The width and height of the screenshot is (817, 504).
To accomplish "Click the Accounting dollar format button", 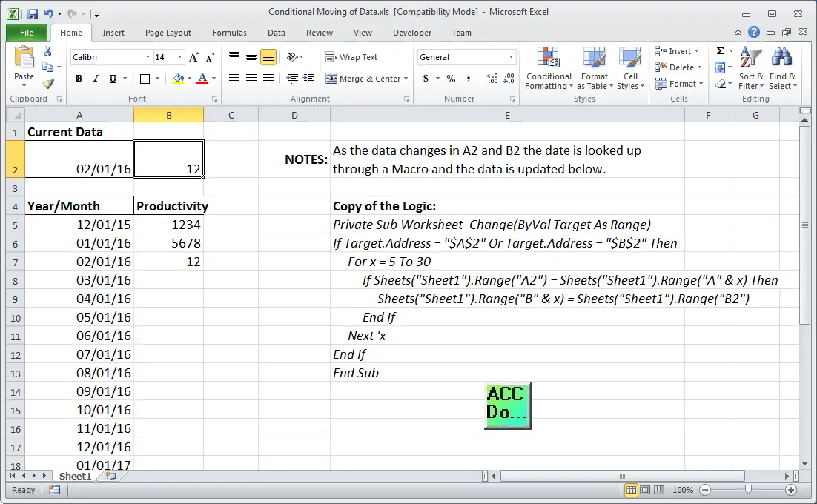I will pos(426,79).
